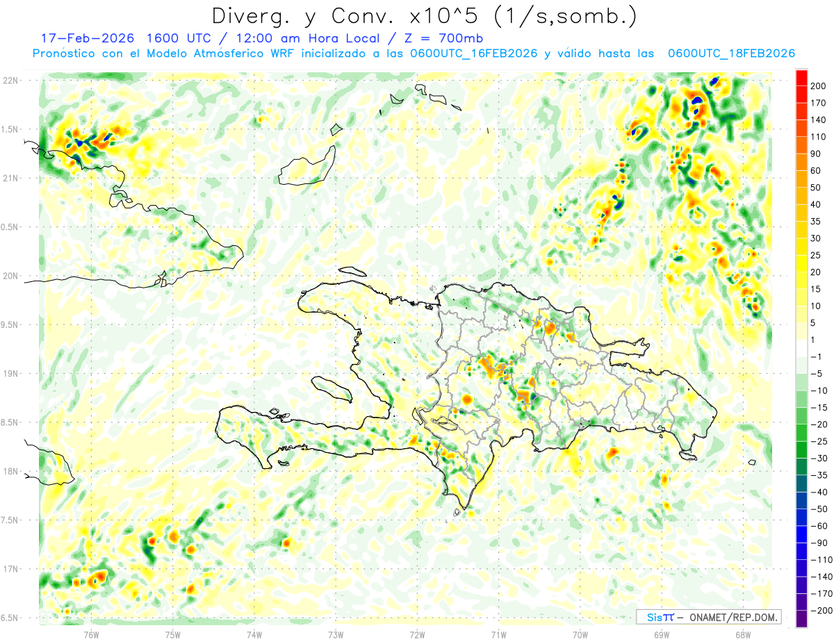Click the '50' value on the color scale
Viewport: 834px width, 644px height.
pyautogui.click(x=815, y=187)
